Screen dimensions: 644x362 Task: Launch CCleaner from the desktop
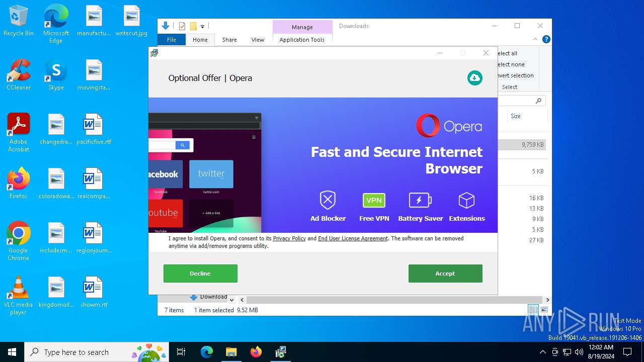(19, 75)
